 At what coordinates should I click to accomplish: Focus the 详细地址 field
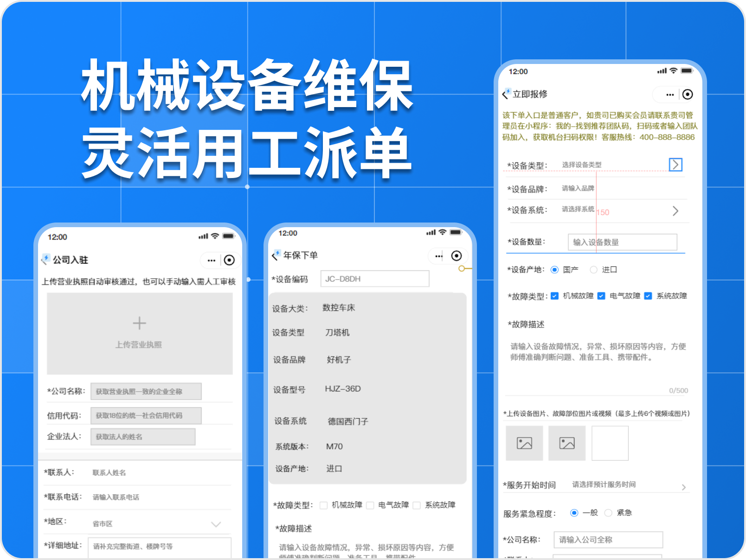tap(160, 547)
